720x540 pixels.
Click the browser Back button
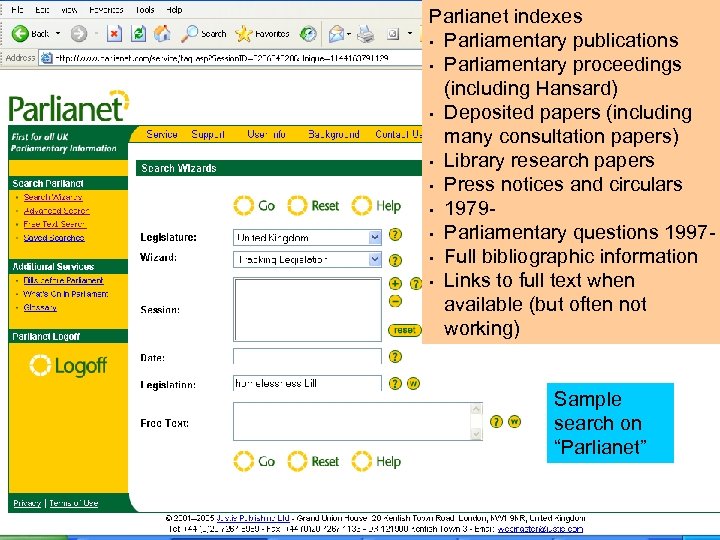[x=30, y=34]
